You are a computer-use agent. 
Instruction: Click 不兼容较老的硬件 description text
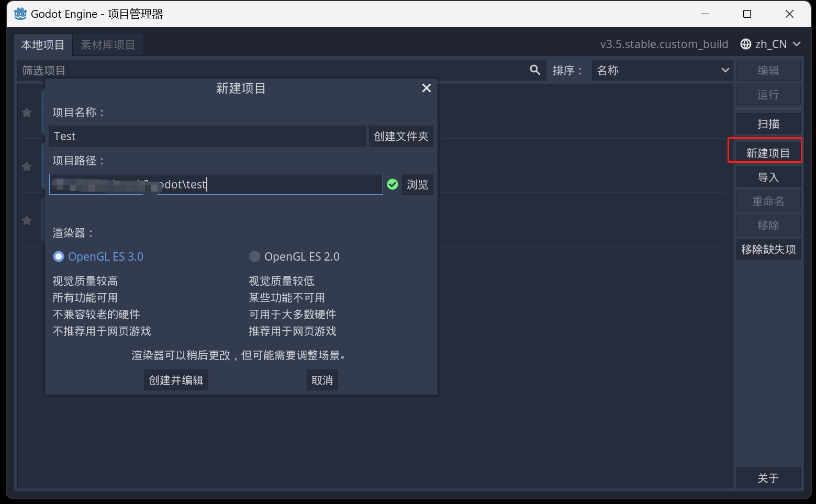(x=96, y=315)
